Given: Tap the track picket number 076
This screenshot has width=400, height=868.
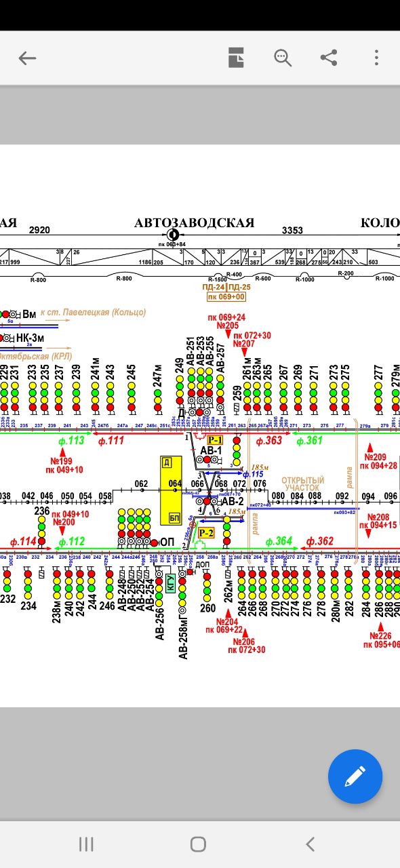Looking at the screenshot, I should coord(260,484).
